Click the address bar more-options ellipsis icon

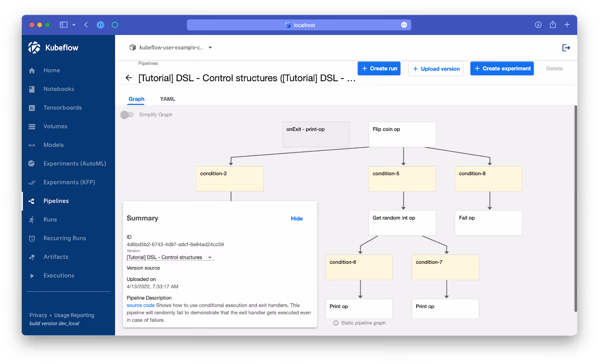(404, 25)
